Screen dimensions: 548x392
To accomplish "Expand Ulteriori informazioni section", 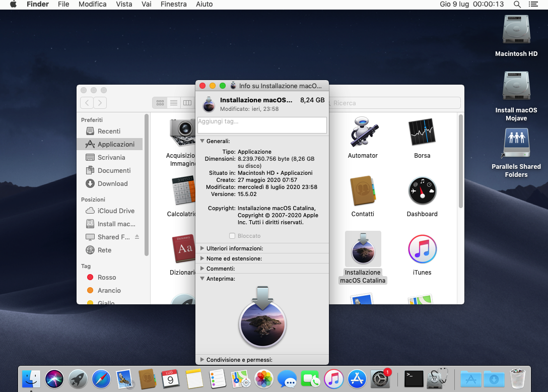I will [202, 248].
